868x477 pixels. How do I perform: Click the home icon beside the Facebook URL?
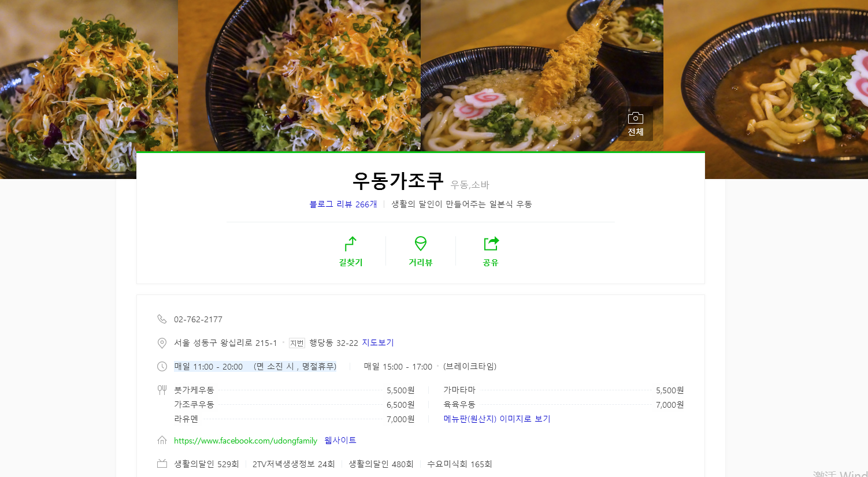(x=162, y=441)
